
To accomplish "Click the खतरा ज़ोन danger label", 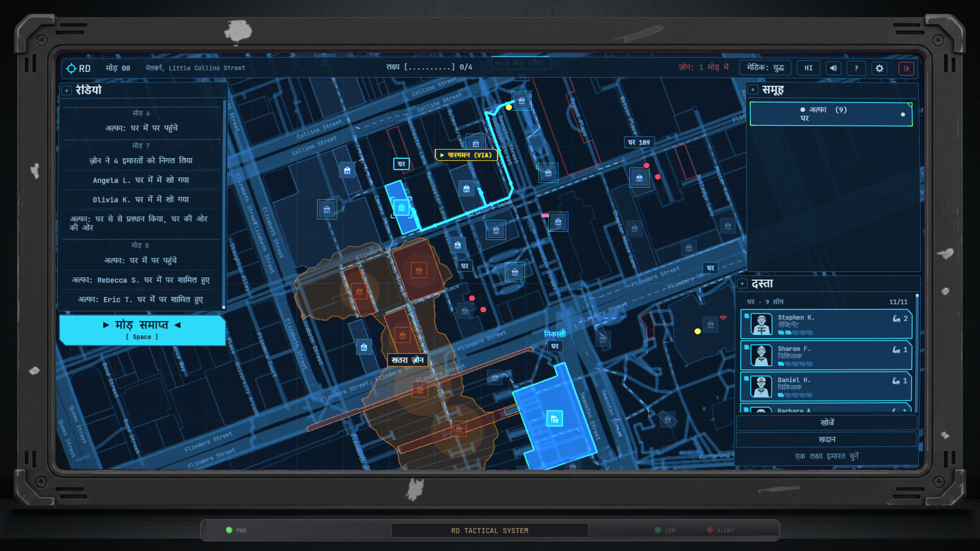I will [407, 360].
